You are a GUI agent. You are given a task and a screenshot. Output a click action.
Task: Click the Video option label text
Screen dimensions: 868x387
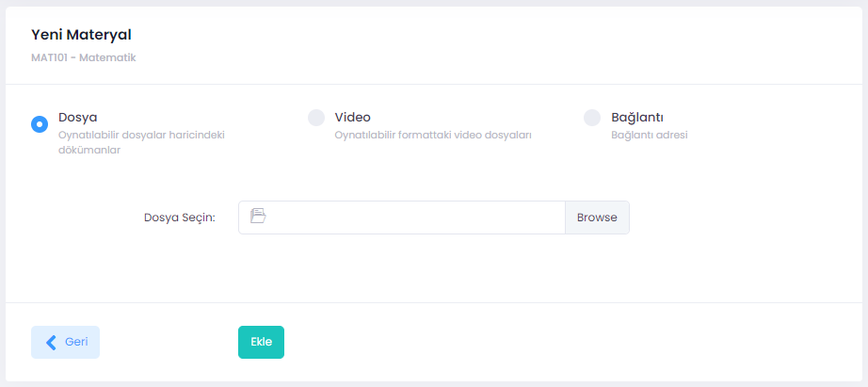point(353,118)
